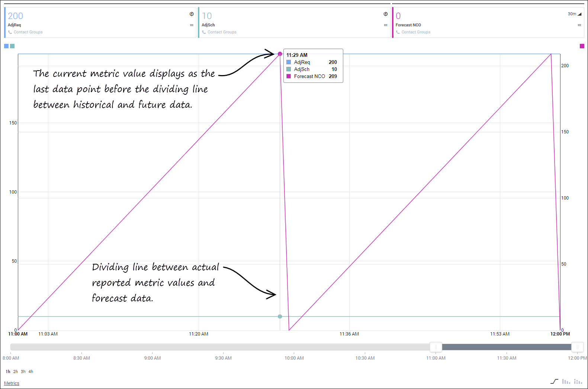The width and height of the screenshot is (588, 389).
Task: Click the 12:00 PM chart axis label
Action: [x=560, y=334]
